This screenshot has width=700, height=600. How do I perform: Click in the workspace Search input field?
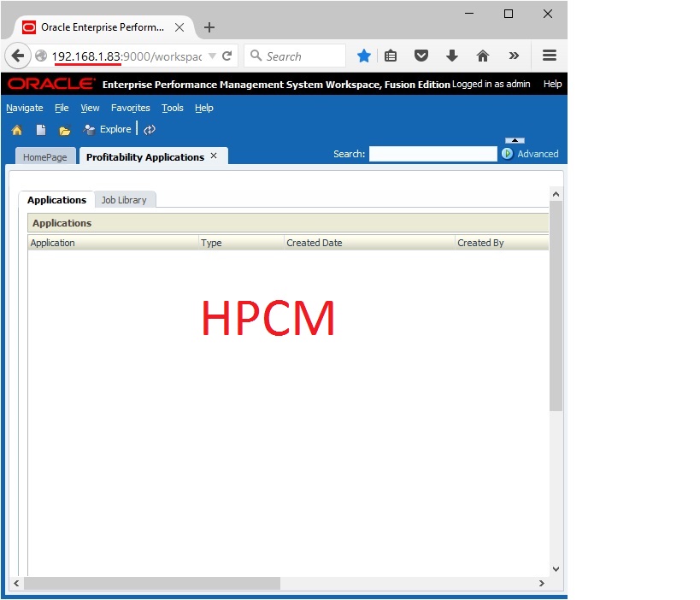[x=432, y=154]
